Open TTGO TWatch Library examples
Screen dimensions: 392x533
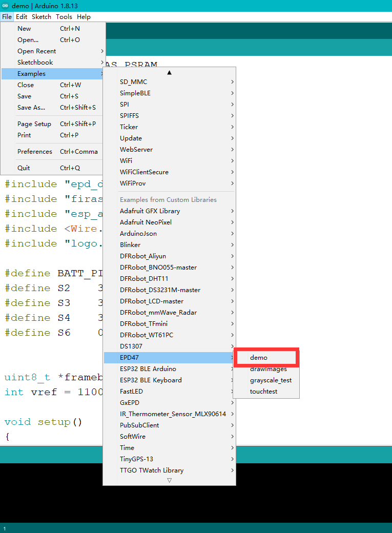(169, 470)
